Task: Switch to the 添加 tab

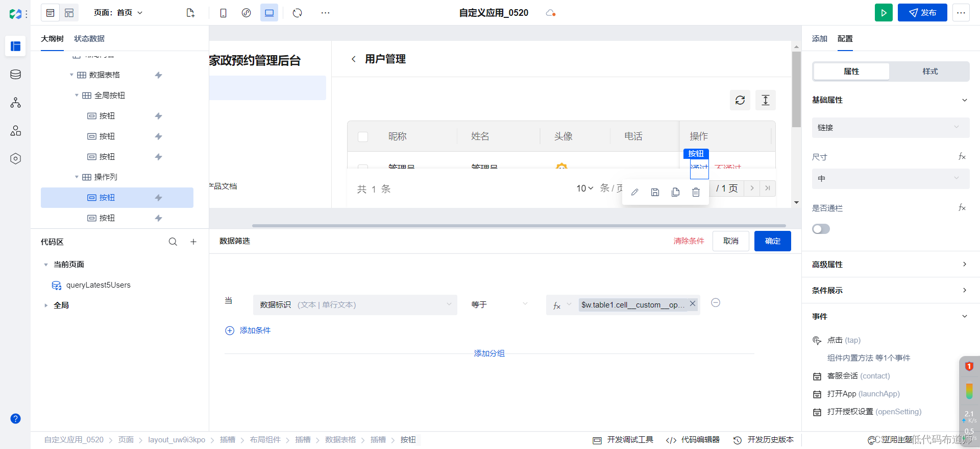Action: [820, 39]
